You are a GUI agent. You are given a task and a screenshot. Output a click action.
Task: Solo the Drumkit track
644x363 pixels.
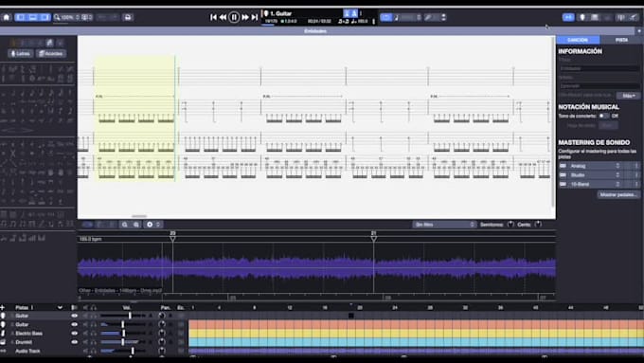pyautogui.click(x=94, y=342)
